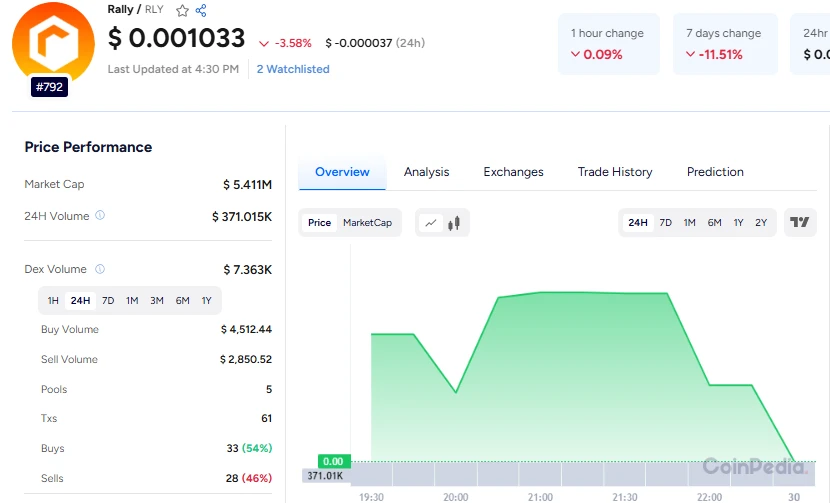Select Price chart mode
Screen dimensions: 830x503
pyautogui.click(x=319, y=223)
